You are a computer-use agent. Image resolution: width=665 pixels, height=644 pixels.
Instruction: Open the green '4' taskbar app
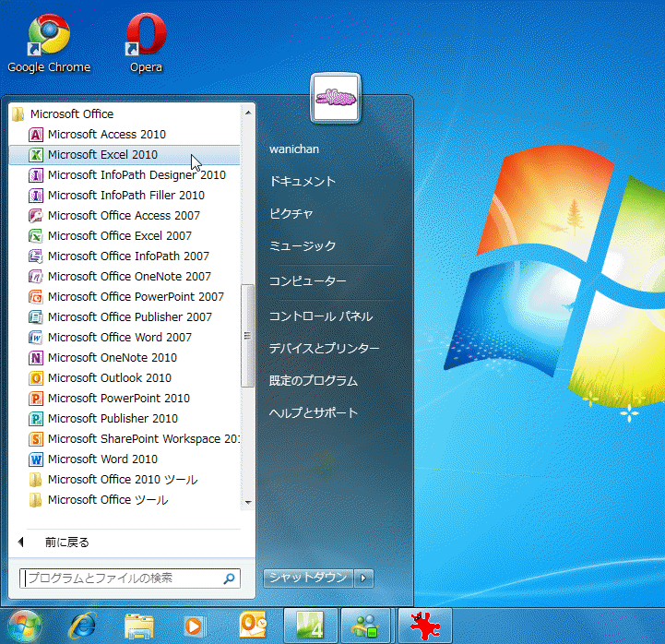[x=310, y=626]
